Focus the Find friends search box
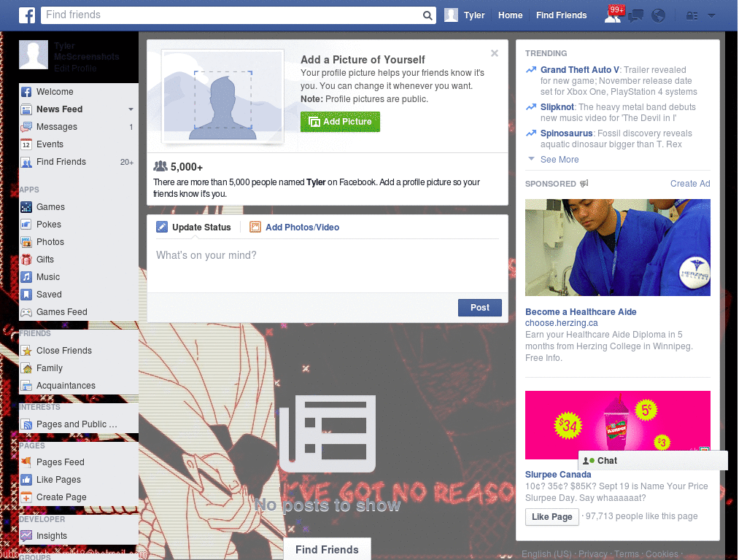Viewport: 747px width, 560px height. point(233,15)
